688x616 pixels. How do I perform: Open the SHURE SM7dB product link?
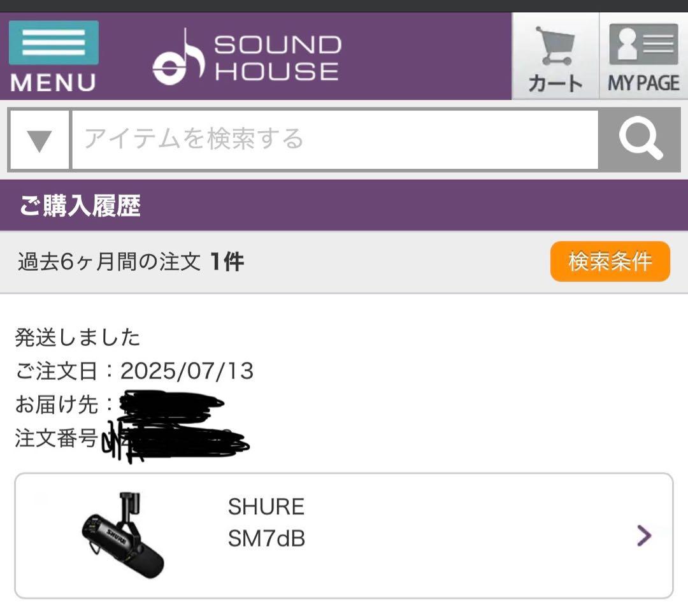[265, 521]
